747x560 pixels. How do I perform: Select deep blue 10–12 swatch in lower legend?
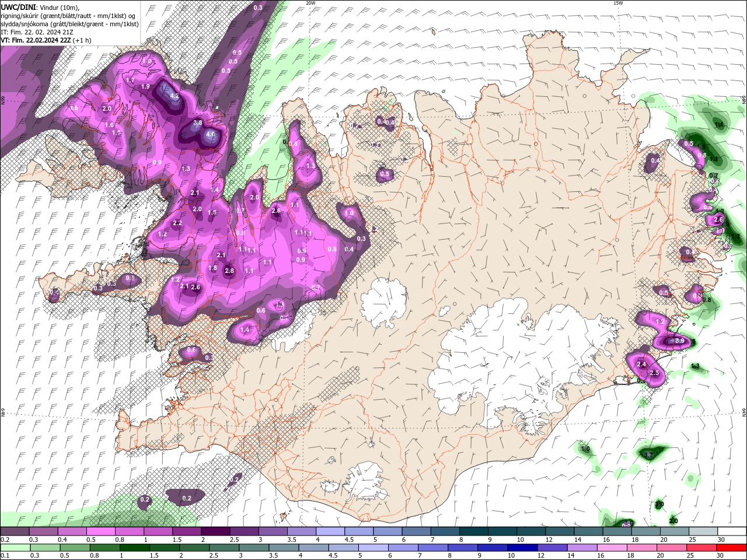(522, 548)
